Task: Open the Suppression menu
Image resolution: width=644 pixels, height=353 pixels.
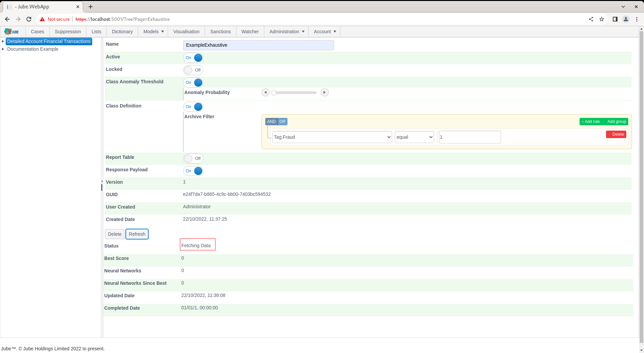Action: tap(68, 32)
